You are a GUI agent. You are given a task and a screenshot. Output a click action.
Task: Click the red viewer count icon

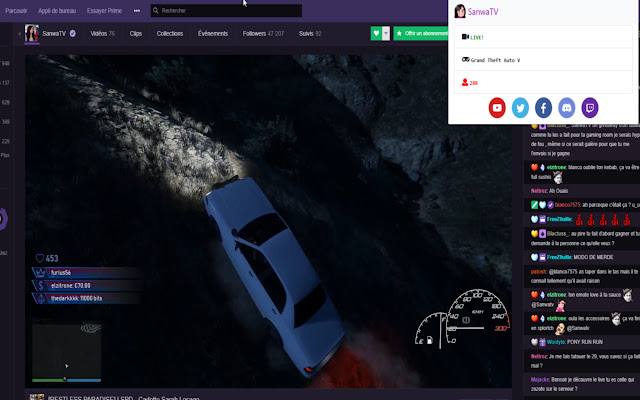pyautogui.click(x=464, y=82)
